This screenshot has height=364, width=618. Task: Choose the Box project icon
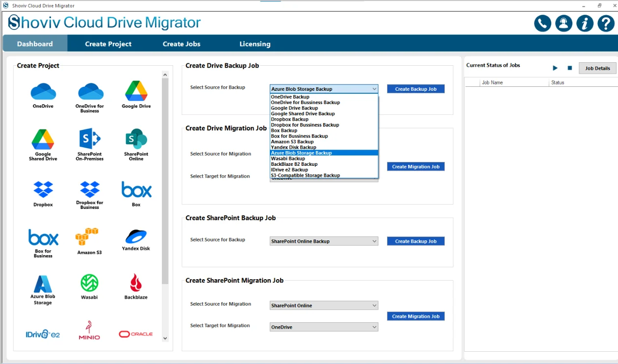tap(136, 190)
